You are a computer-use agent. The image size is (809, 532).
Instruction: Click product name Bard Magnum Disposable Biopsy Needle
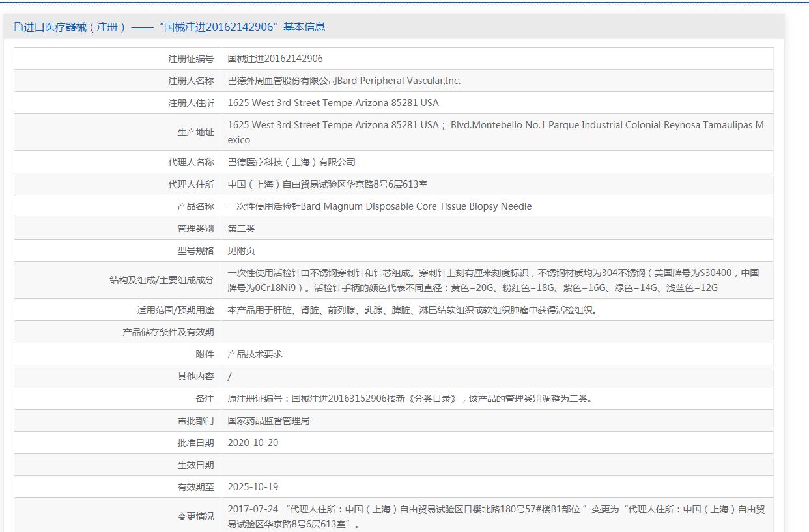coord(379,206)
